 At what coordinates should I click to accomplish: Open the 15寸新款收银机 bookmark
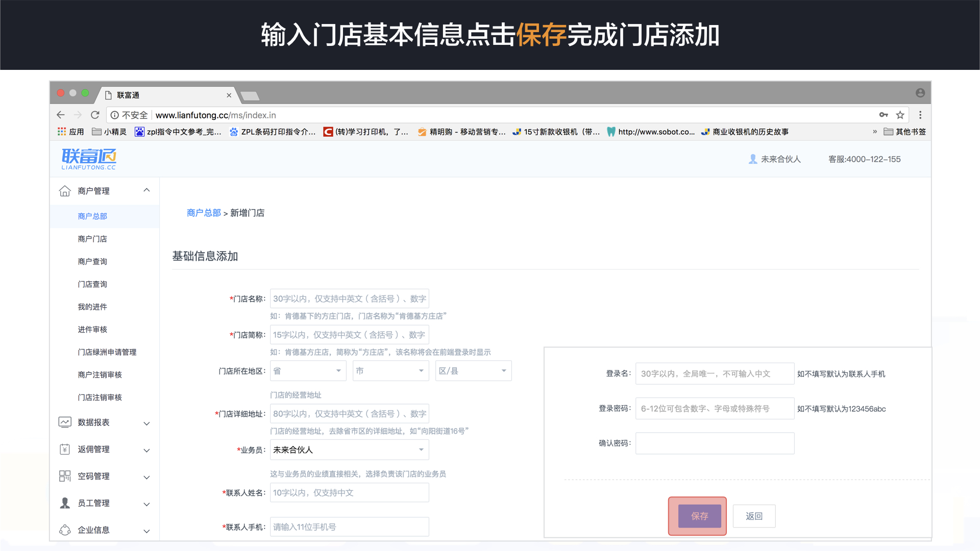pyautogui.click(x=556, y=132)
